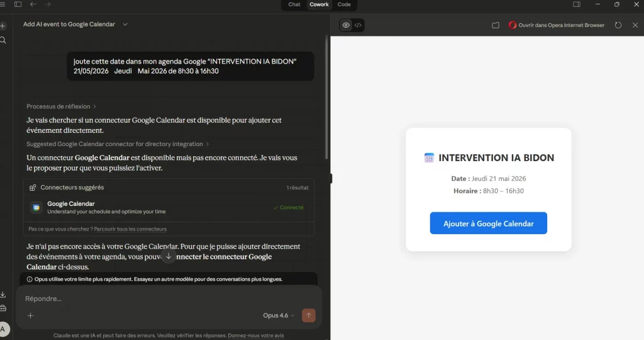This screenshot has width=644, height=340.
Task: Switch to the Code tab
Action: (344, 4)
